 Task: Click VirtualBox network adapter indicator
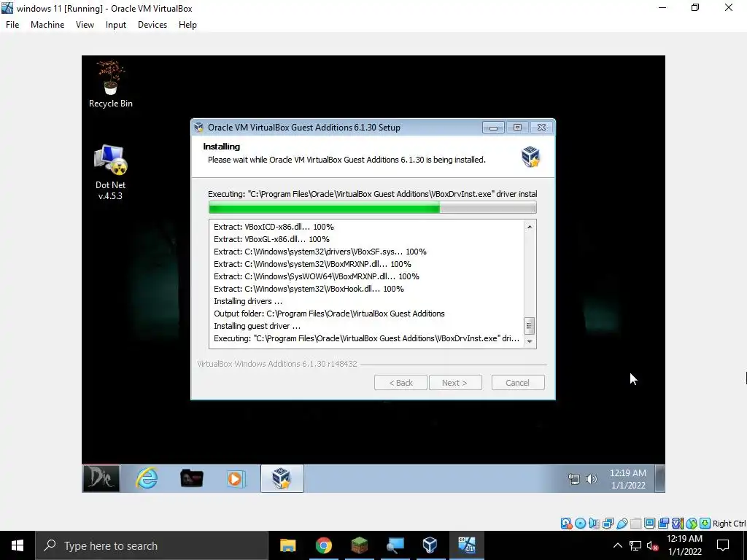point(608,524)
